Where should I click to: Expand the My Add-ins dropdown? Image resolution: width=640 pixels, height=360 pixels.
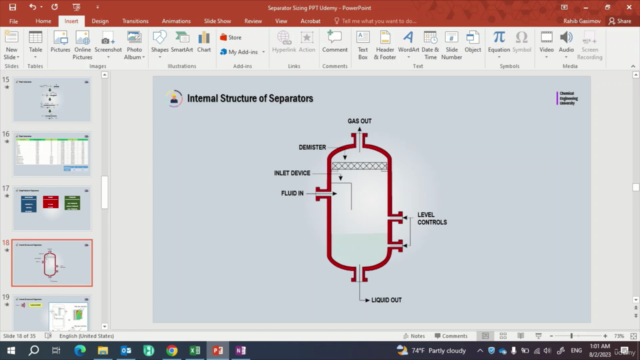pyautogui.click(x=263, y=52)
